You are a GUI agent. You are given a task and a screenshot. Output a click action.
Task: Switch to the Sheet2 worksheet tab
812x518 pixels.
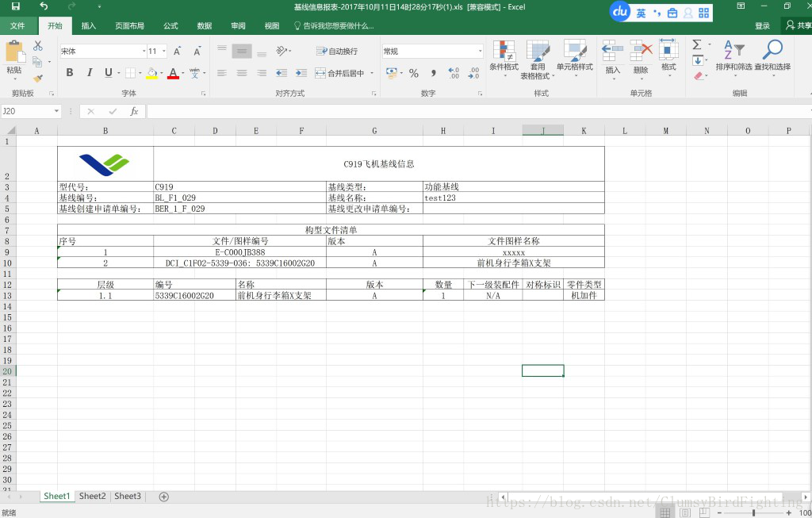click(92, 497)
